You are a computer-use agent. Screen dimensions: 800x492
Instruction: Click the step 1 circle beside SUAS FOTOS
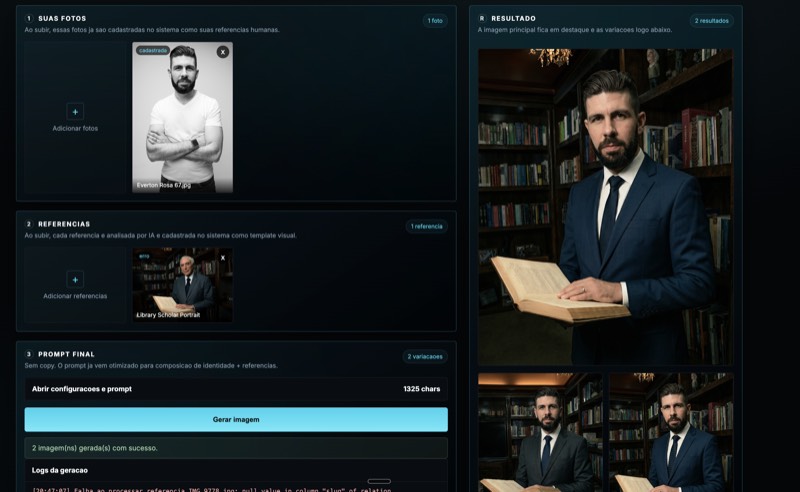click(x=29, y=18)
